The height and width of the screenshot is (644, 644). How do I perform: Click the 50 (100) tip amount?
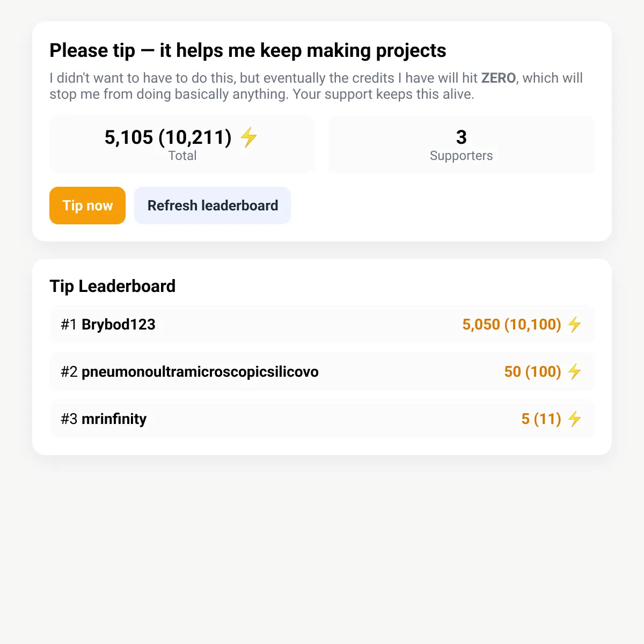tap(532, 371)
